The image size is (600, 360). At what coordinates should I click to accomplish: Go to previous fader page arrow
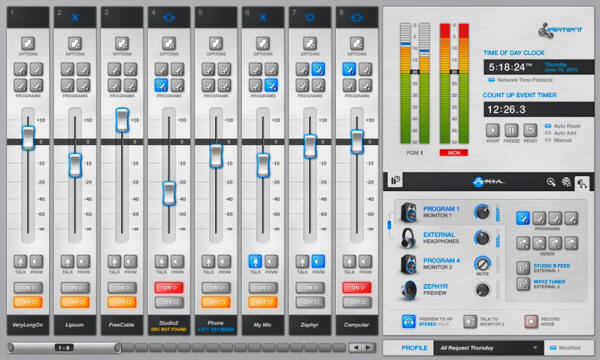tap(355, 348)
